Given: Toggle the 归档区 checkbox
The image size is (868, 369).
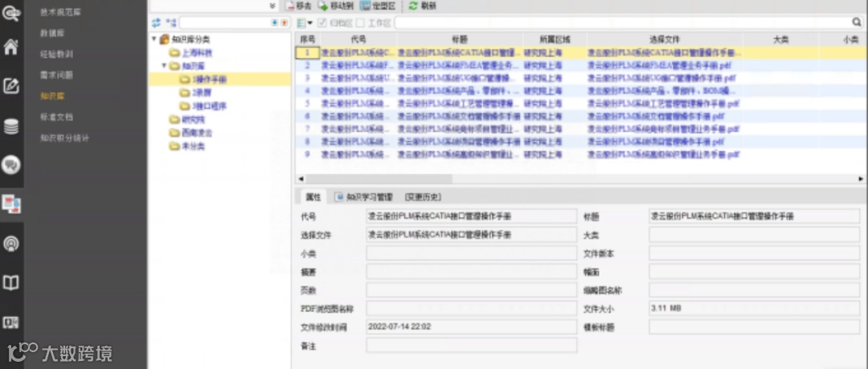Looking at the screenshot, I should coord(321,23).
